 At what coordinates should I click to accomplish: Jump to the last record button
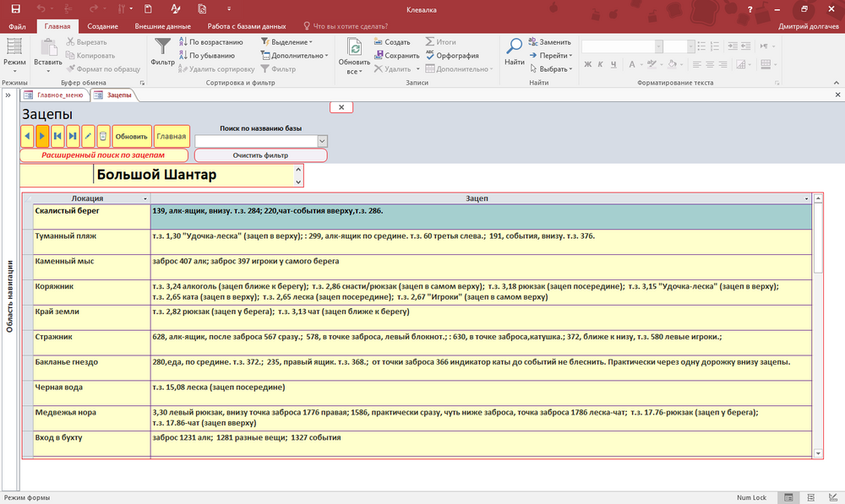(x=73, y=136)
